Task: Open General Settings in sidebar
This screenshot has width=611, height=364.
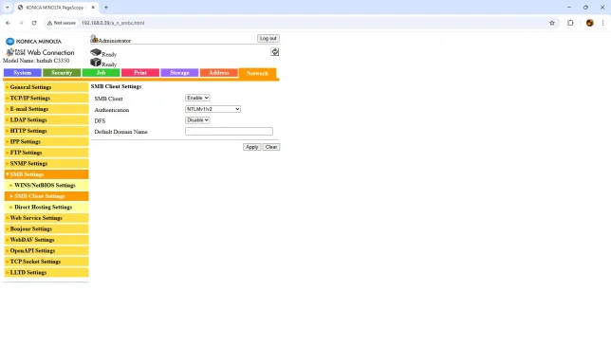Action: [46, 87]
